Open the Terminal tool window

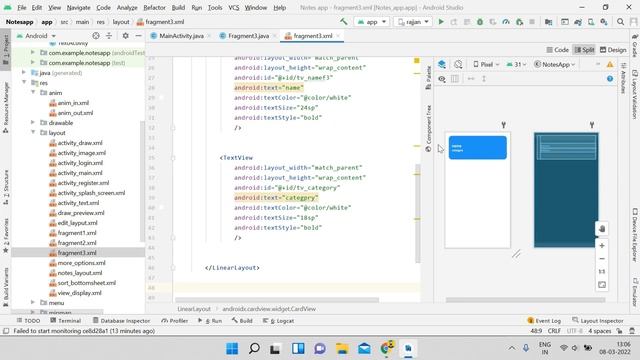pos(66,321)
